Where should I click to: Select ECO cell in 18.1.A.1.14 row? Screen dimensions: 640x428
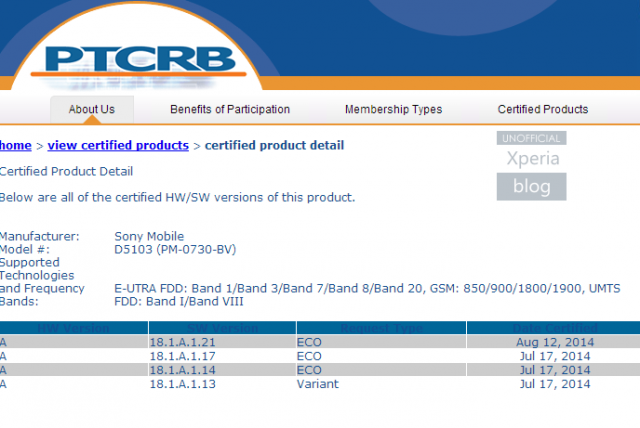[309, 370]
